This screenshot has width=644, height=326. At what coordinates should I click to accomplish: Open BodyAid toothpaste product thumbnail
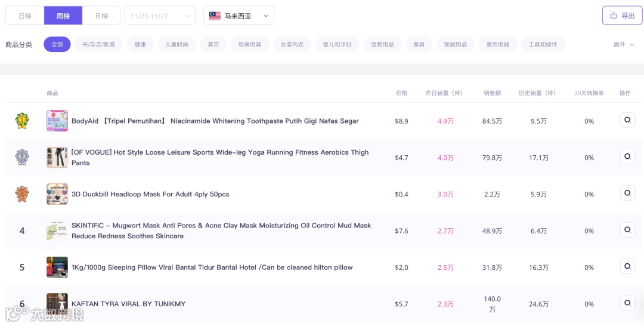(x=57, y=121)
